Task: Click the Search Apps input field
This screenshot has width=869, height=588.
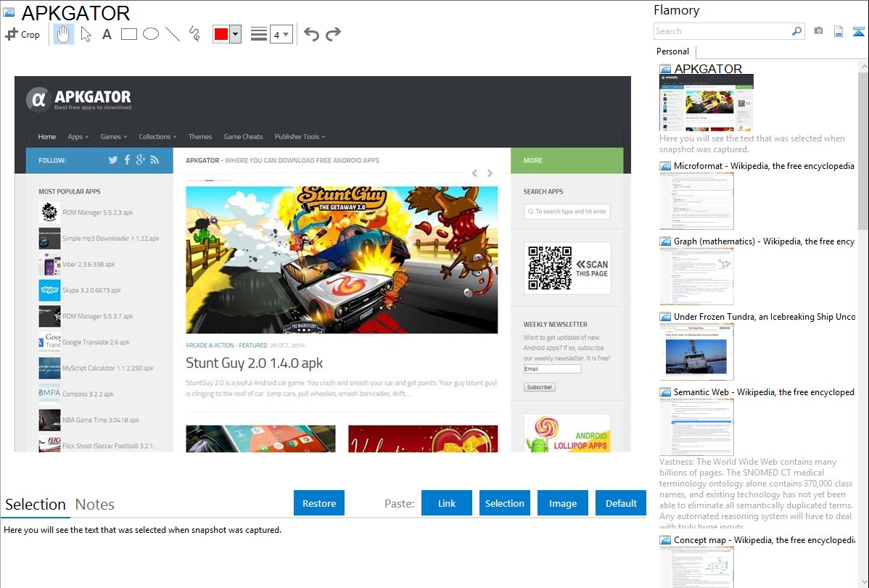Action: (567, 211)
